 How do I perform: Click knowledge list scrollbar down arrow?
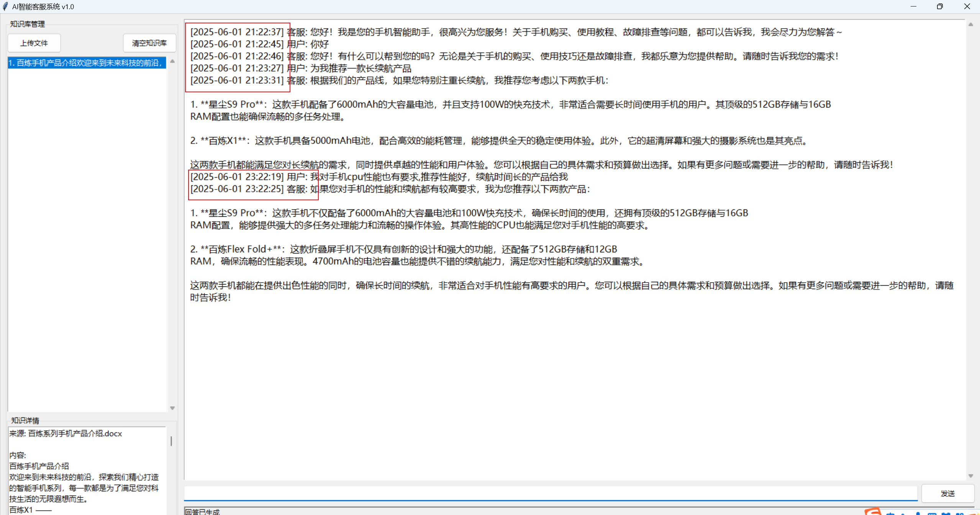coord(172,408)
